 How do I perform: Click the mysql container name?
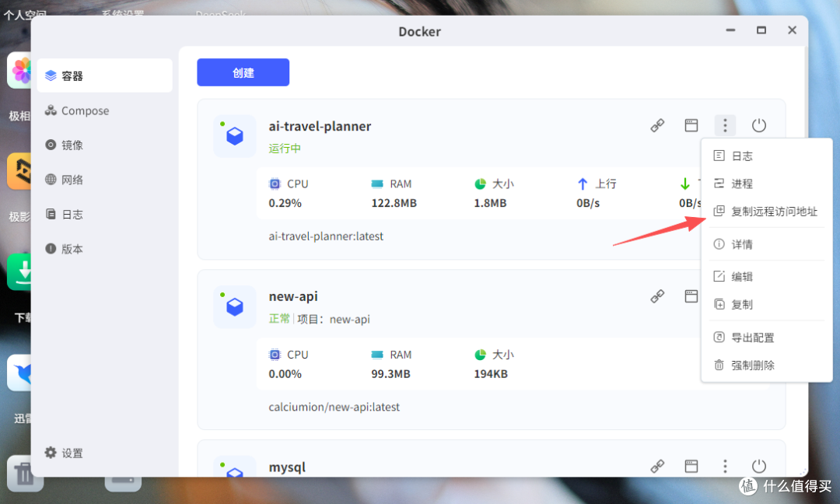point(287,467)
